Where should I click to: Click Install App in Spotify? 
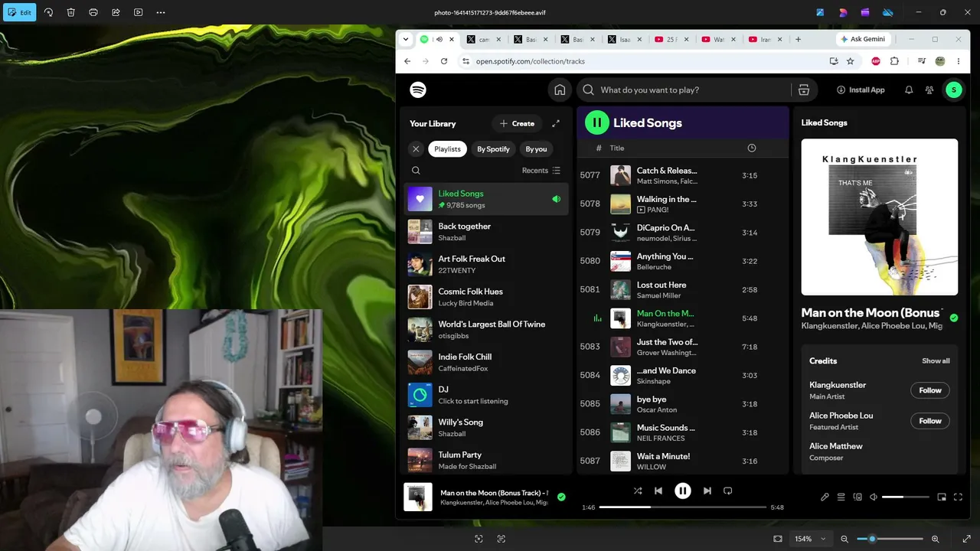861,90
